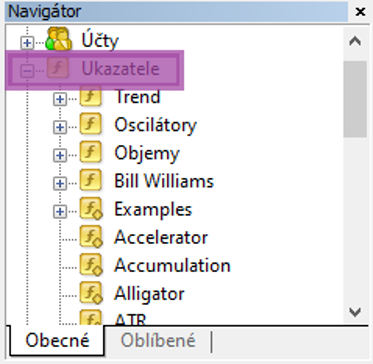Screen dimensions: 373x364
Task: Click the scrollbar down arrow
Action: coord(355,312)
